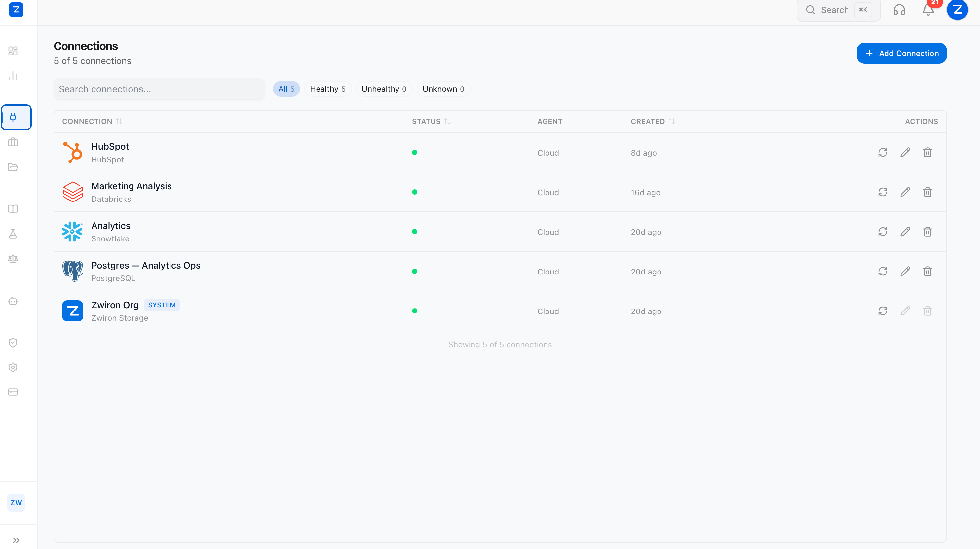Open the folder icon in sidebar
Image resolution: width=980 pixels, height=549 pixels.
point(13,167)
